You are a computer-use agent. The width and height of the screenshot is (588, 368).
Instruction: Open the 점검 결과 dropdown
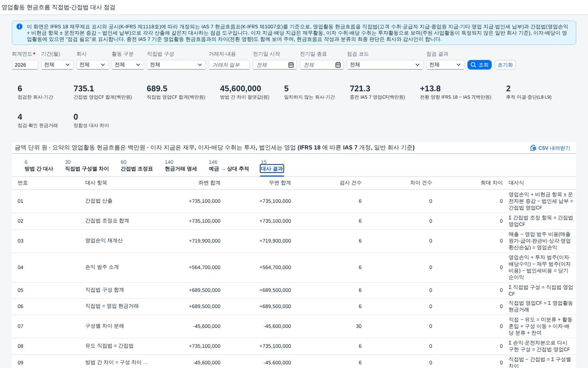(x=445, y=65)
